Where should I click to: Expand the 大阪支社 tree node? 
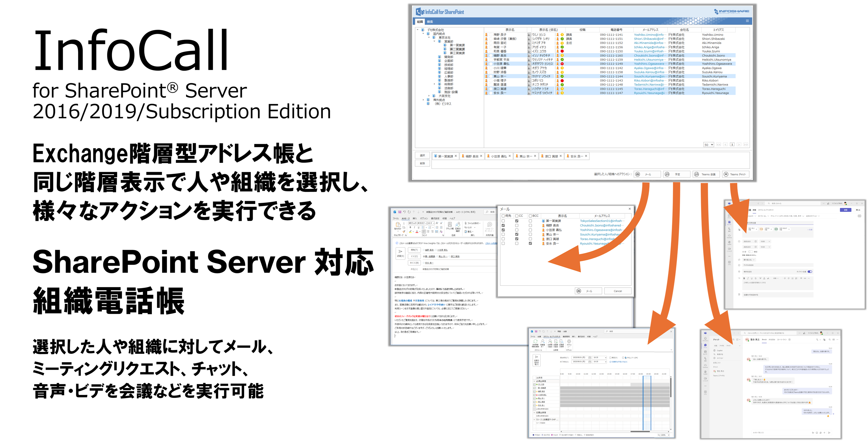pos(429,96)
